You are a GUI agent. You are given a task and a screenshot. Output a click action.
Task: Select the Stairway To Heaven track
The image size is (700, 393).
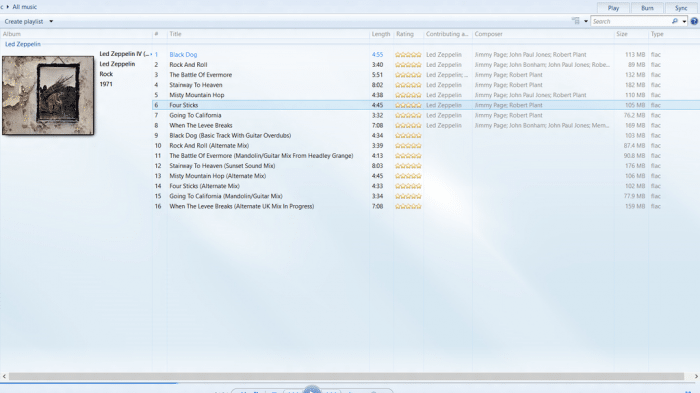(196, 85)
